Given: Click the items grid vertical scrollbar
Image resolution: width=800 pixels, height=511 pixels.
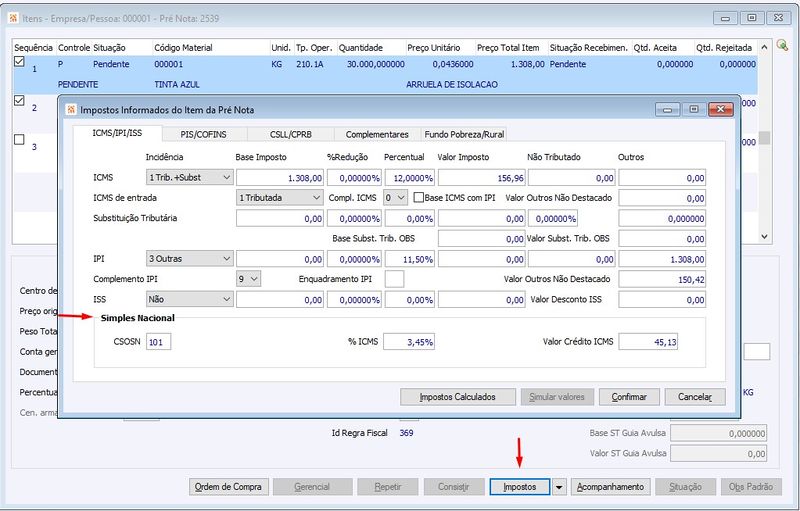Looking at the screenshot, I should pos(764,140).
